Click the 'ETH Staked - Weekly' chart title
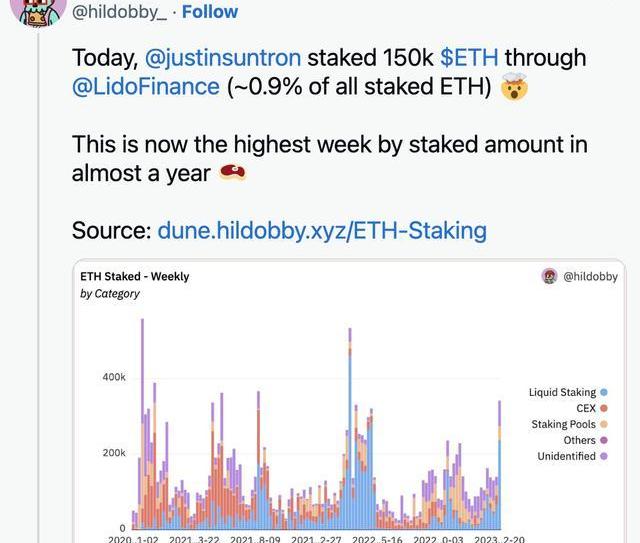This screenshot has height=543, width=640. [134, 276]
